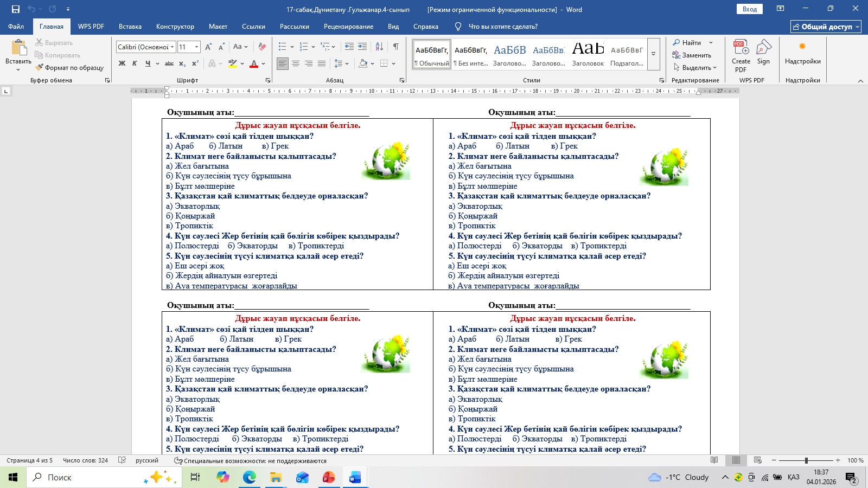Toggle italic formatting (К)
Viewport: 868px width, 488px height.
click(x=135, y=63)
